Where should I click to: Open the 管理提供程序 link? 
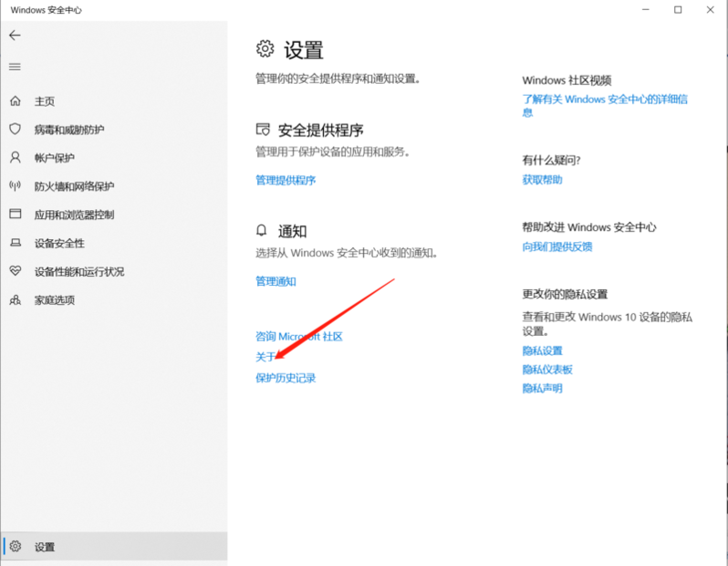pos(286,181)
